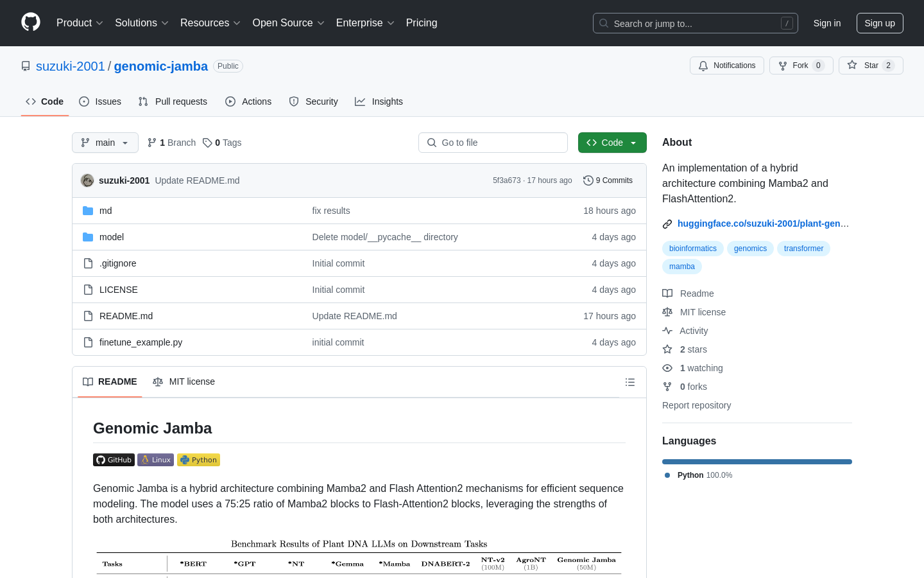Click the GitHub logo icon
The height and width of the screenshot is (578, 924).
point(31,22)
